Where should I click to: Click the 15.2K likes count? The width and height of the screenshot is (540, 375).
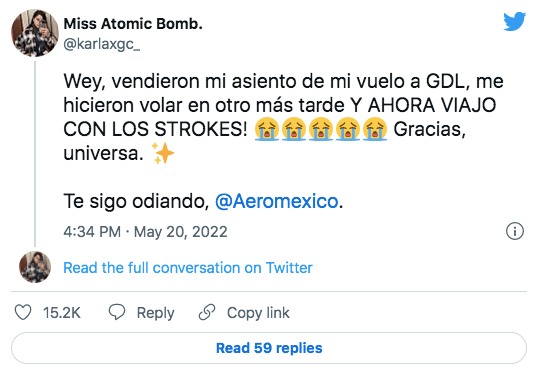(62, 313)
